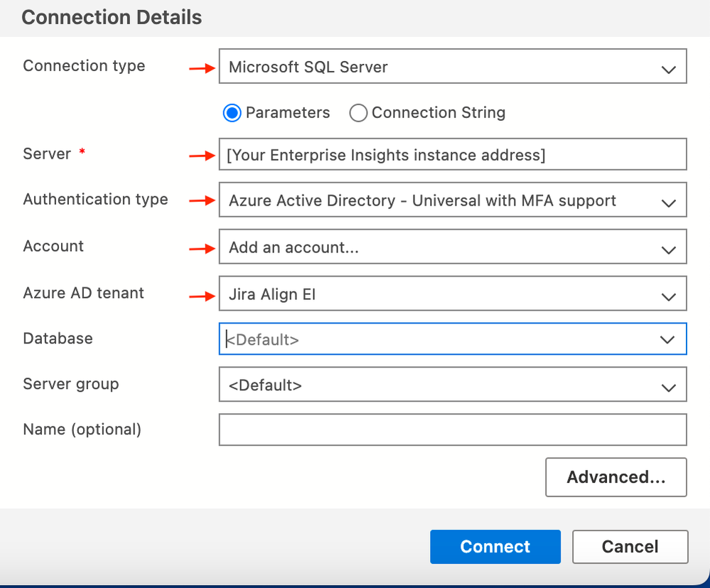Viewport: 710px width, 588px height.
Task: Select the Parameters radio button
Action: [232, 113]
